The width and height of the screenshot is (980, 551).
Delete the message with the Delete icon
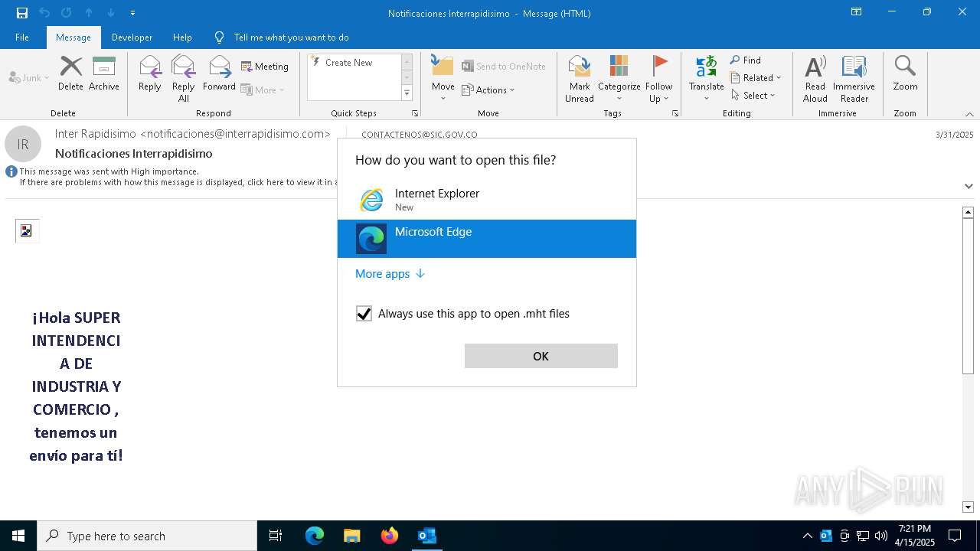70,74
